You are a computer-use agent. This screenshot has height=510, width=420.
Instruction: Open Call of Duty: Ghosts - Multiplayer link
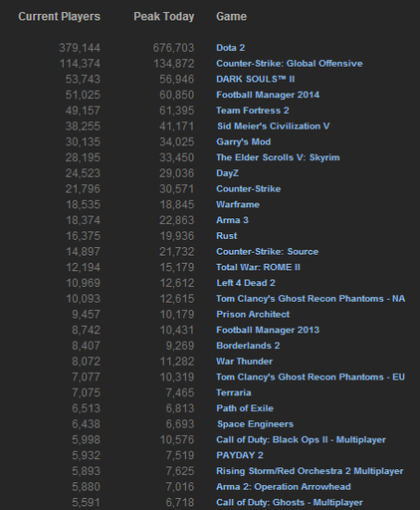click(290, 502)
